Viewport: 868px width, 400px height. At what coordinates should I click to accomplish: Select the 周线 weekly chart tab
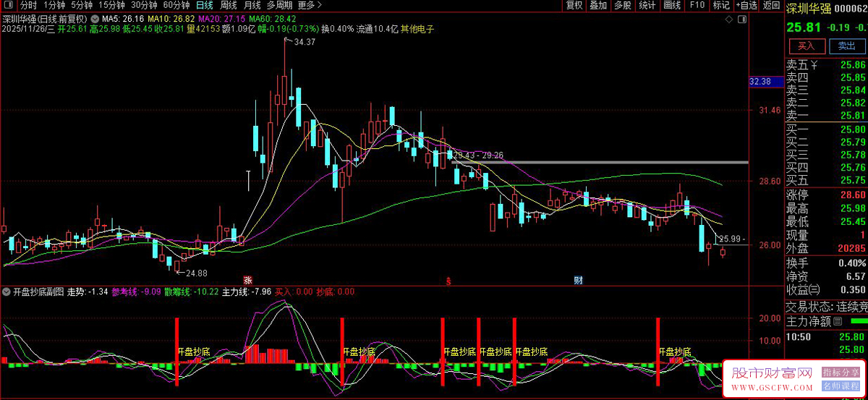pos(229,5)
